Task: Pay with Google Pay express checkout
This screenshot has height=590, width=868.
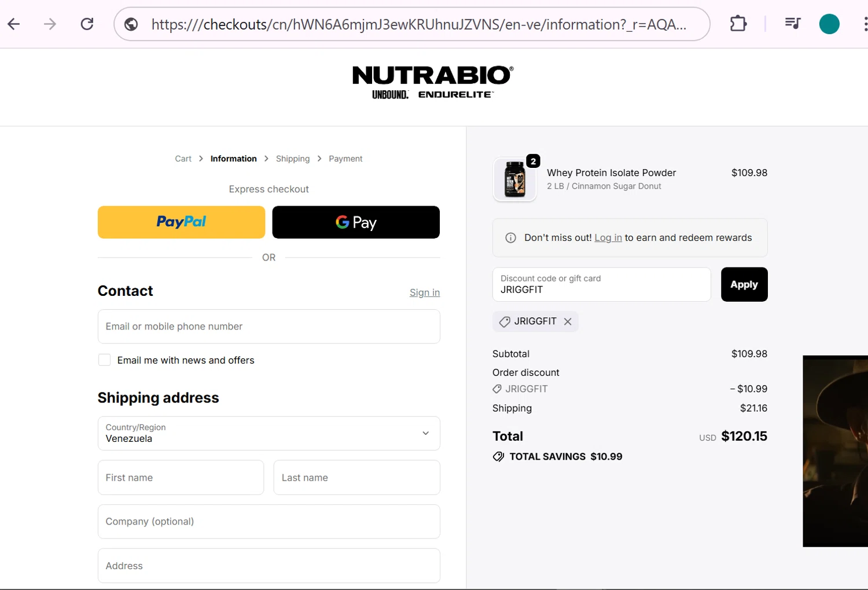Action: (x=356, y=222)
